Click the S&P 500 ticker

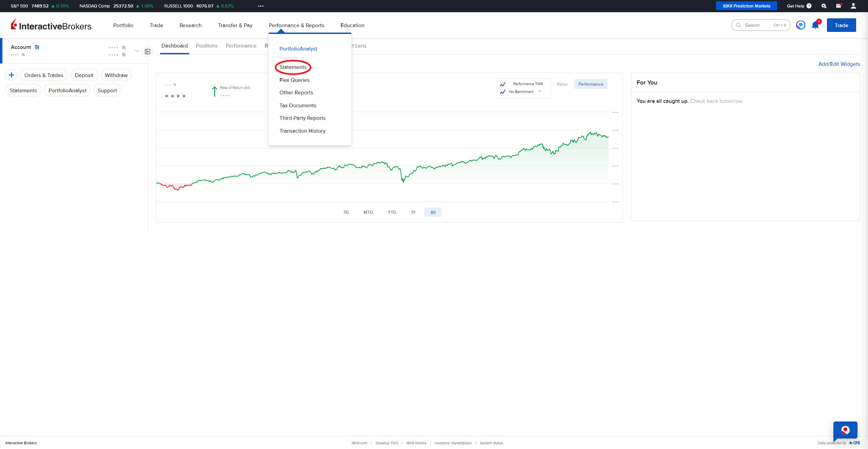[40, 6]
